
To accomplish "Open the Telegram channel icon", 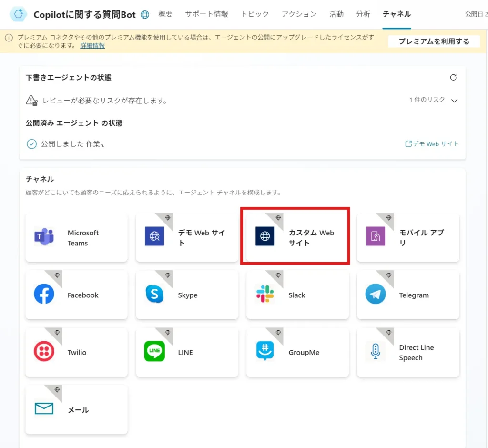I will click(376, 295).
